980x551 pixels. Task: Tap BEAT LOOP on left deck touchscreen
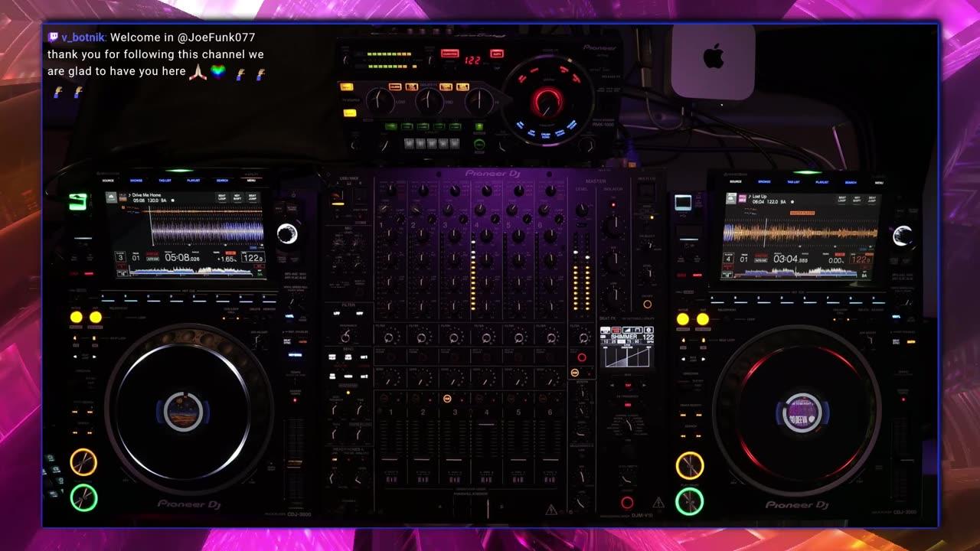[x=222, y=197]
